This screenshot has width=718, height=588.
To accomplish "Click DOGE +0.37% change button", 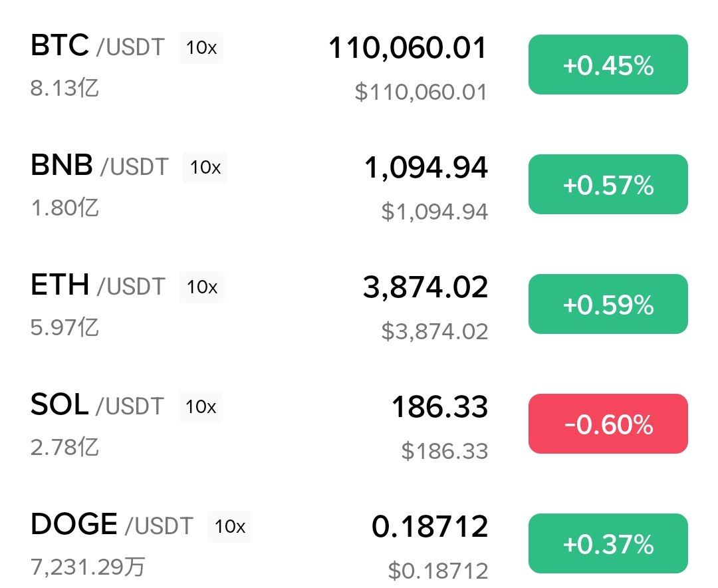I will coord(608,544).
